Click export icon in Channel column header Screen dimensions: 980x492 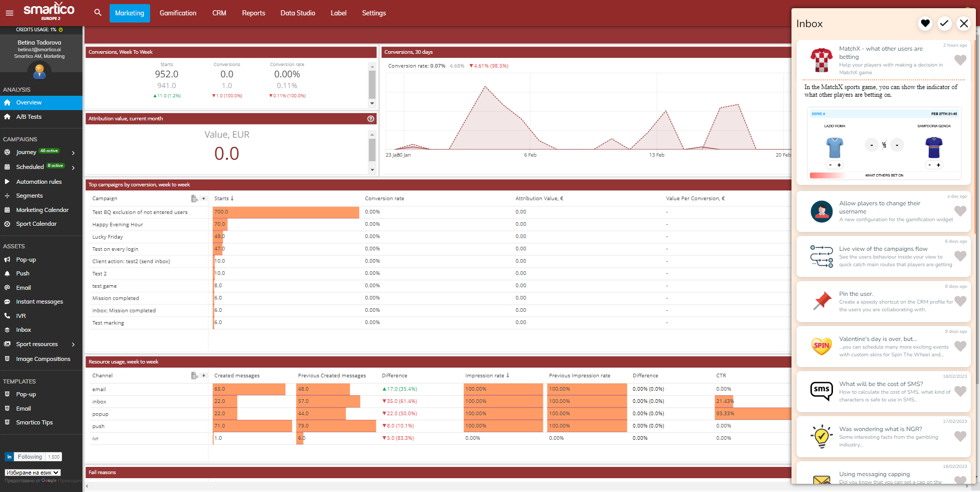point(194,376)
